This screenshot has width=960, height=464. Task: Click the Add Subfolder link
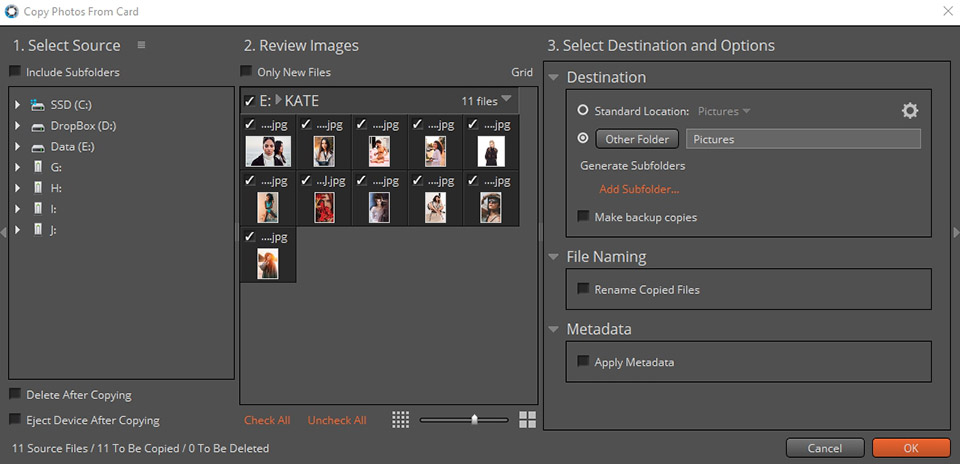click(639, 189)
